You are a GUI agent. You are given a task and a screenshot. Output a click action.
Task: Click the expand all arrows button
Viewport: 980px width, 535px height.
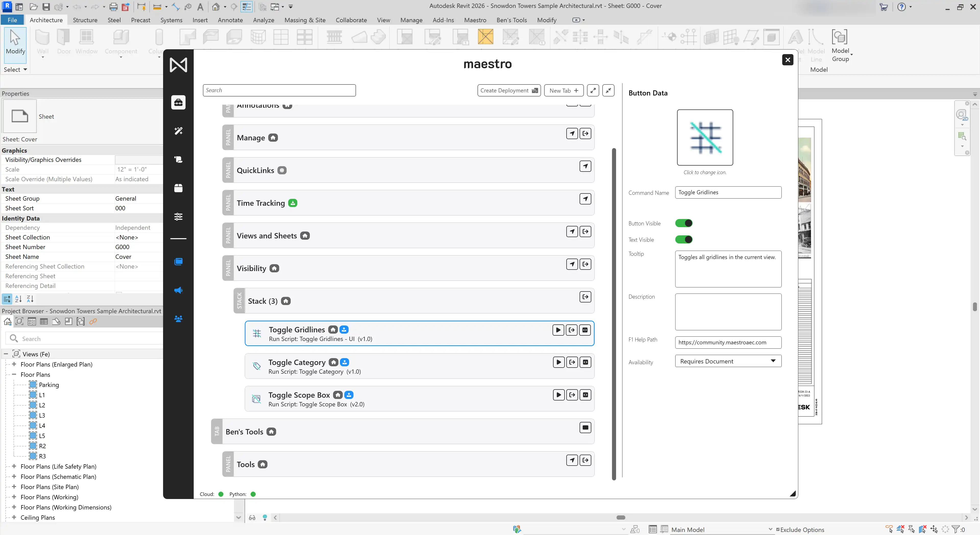point(593,91)
